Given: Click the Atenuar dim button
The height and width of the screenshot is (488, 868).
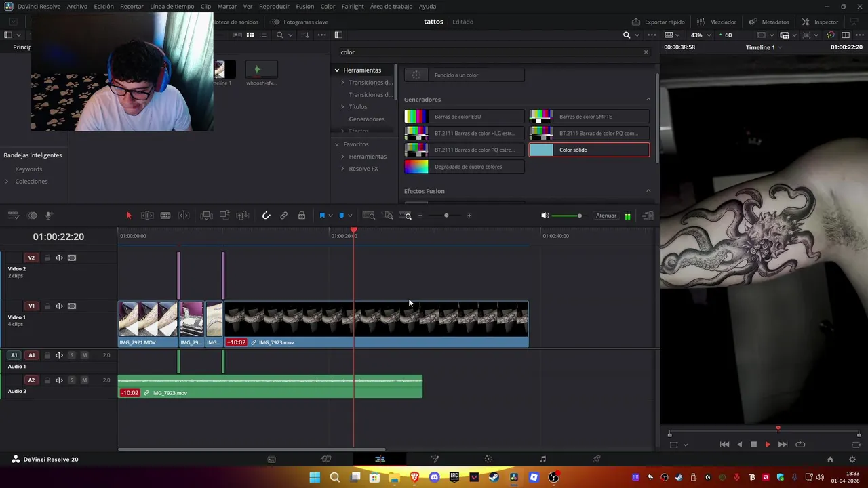Looking at the screenshot, I should tap(606, 216).
